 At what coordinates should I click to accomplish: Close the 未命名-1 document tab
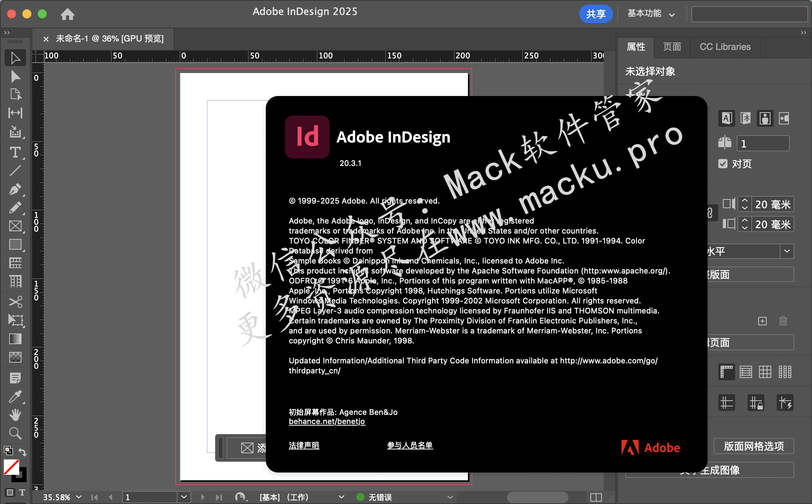pyautogui.click(x=46, y=39)
